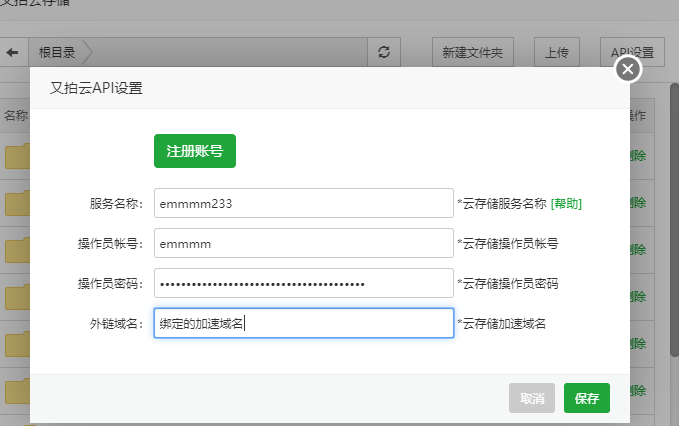
Task: Click the green 保存 button
Action: (x=586, y=398)
